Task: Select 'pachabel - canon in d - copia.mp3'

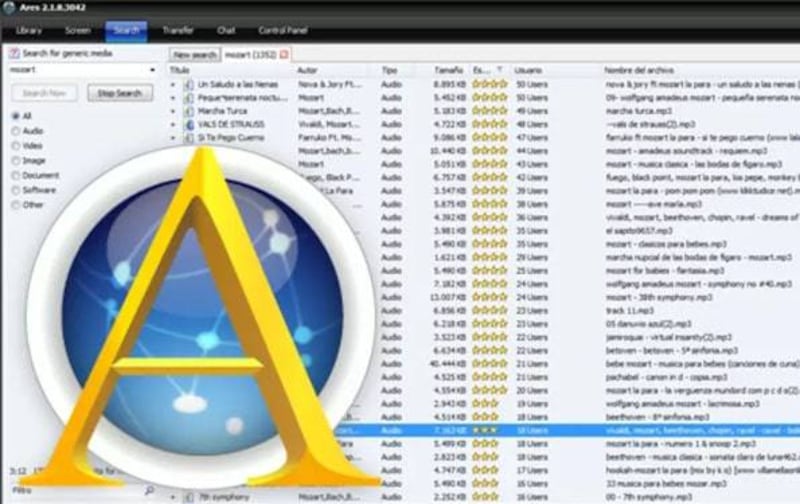Action: click(666, 377)
